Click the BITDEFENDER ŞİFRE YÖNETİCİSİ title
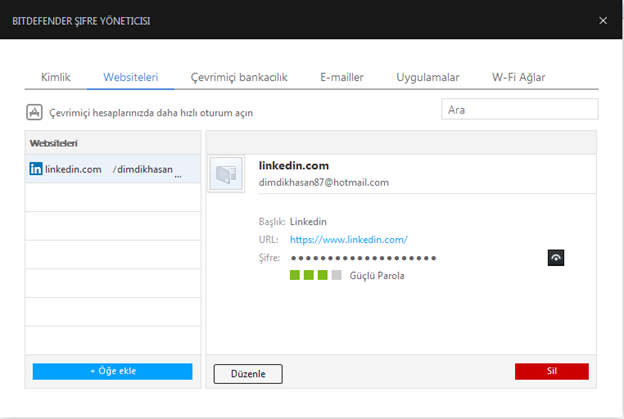Image resolution: width=624 pixels, height=419 pixels. [81, 21]
